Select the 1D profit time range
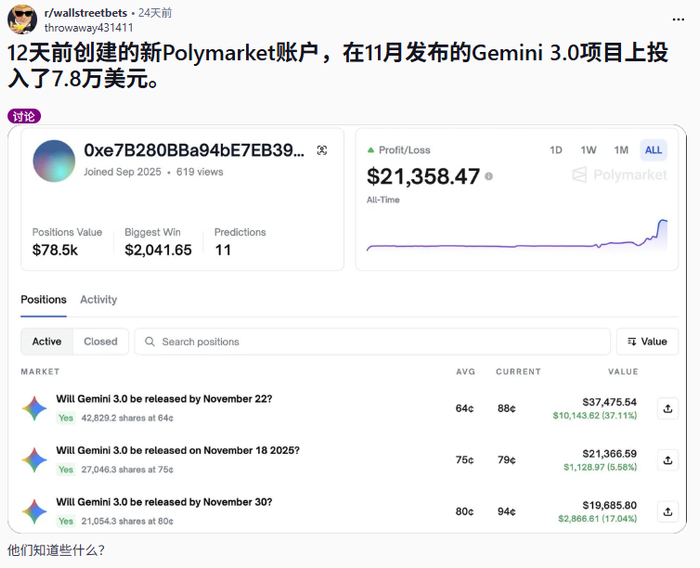 (x=556, y=150)
